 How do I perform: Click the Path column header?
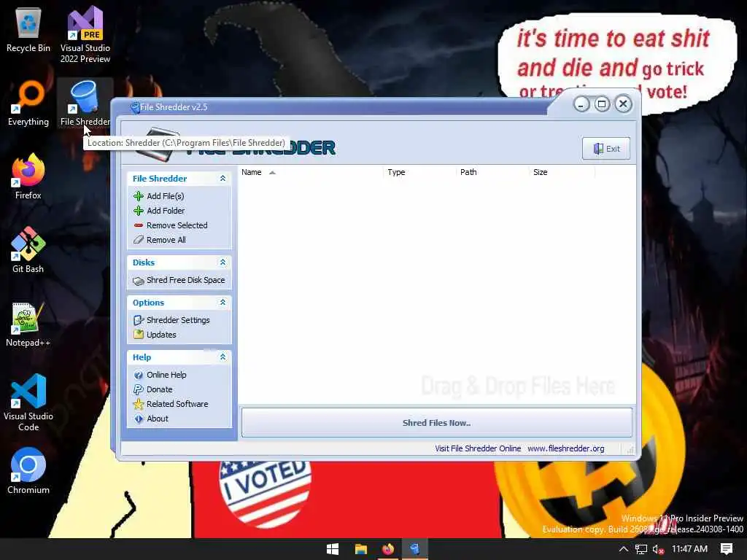pyautogui.click(x=492, y=172)
